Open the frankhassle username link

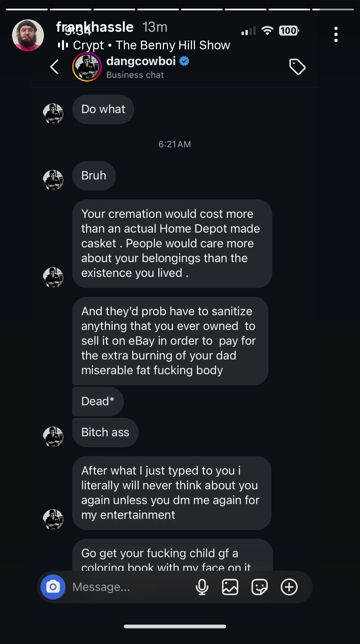point(95,27)
